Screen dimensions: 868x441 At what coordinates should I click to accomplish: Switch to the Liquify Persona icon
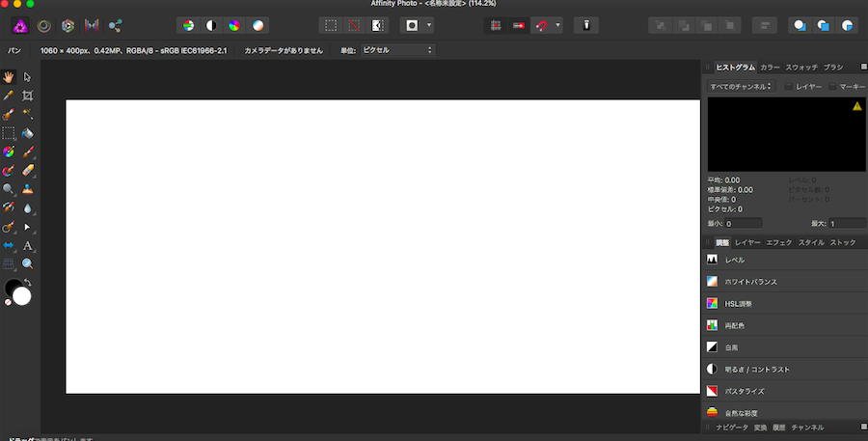point(44,25)
